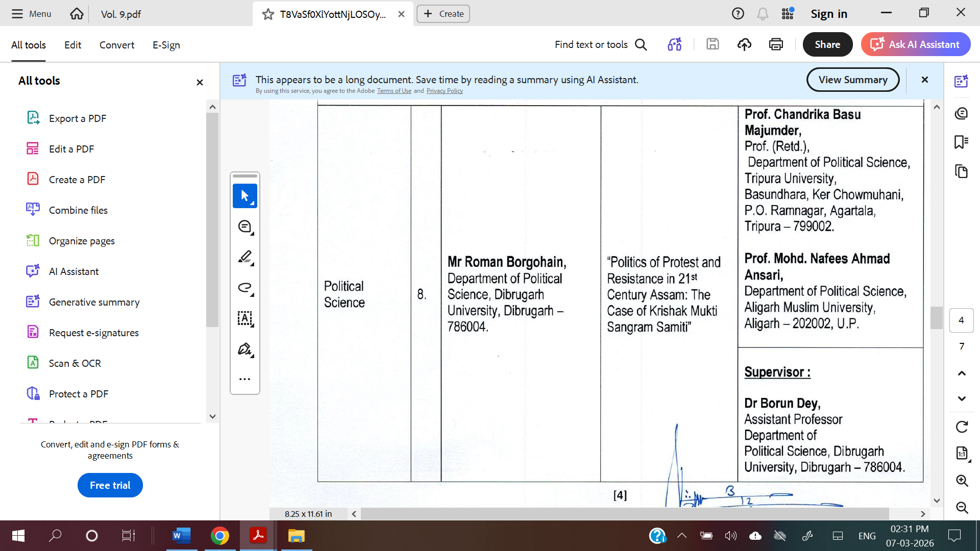This screenshot has height=551, width=980.
Task: Show more tools via three dots
Action: click(244, 379)
